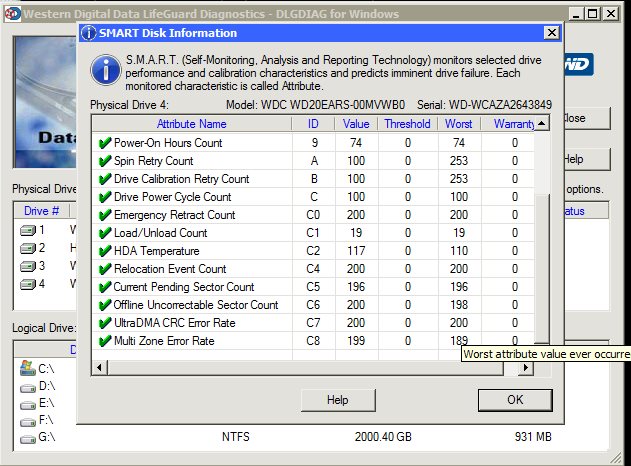This screenshot has height=466, width=631.
Task: Click the Drive # column header in main window
Action: tap(42, 211)
